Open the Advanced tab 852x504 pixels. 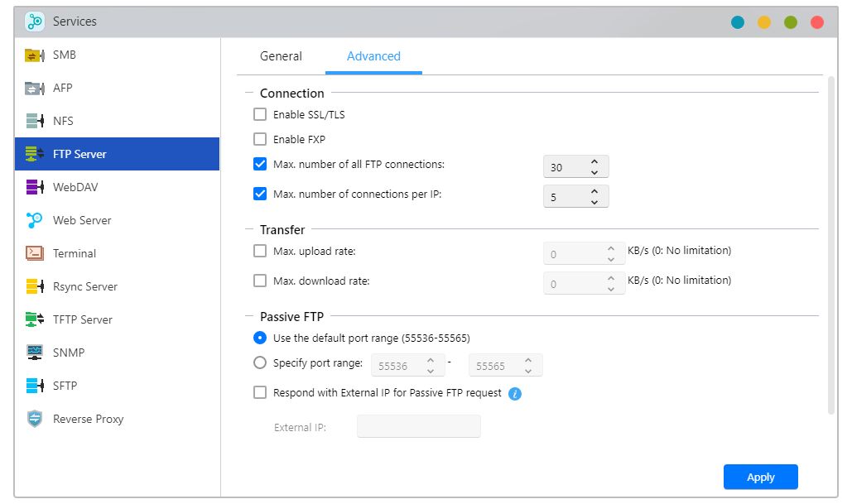(373, 56)
